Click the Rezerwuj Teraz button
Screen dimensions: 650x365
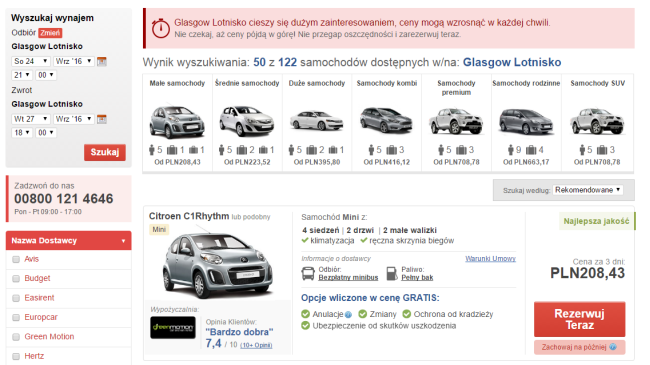click(x=580, y=319)
